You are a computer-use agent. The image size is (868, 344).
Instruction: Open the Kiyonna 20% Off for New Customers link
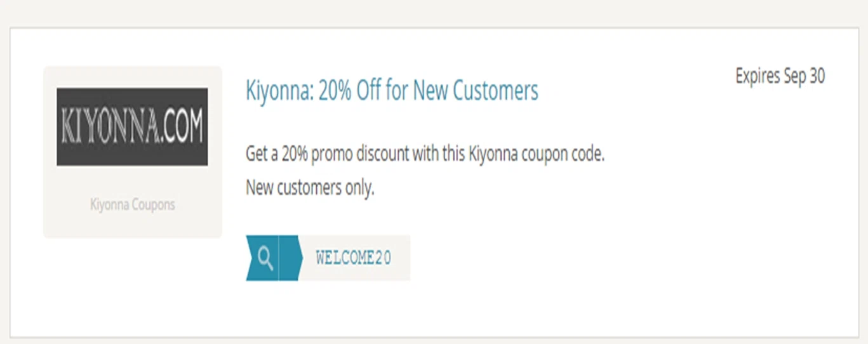[x=392, y=91]
